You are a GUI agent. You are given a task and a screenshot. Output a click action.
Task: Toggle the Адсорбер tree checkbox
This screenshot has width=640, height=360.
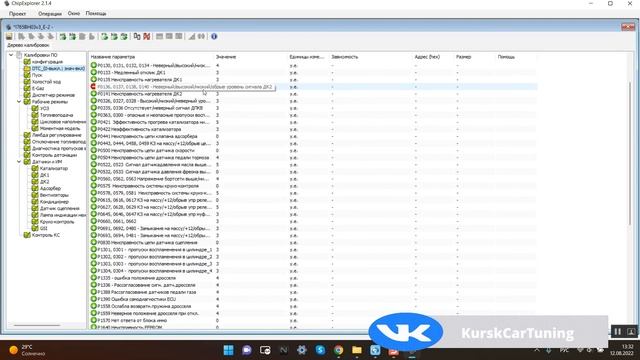[x=35, y=188]
